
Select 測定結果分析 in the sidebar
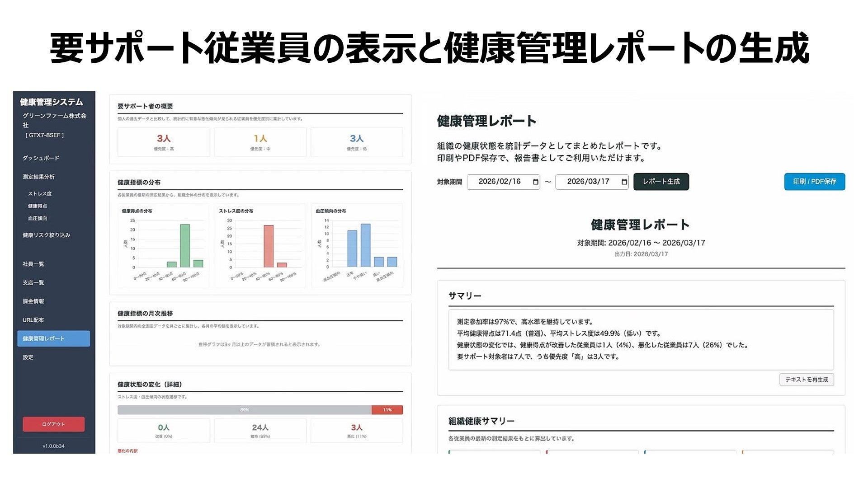[39, 177]
